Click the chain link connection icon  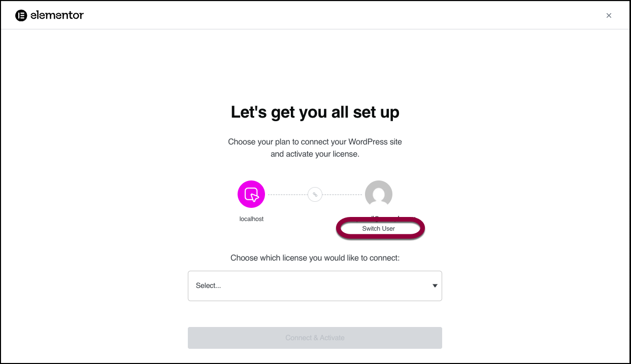point(315,195)
